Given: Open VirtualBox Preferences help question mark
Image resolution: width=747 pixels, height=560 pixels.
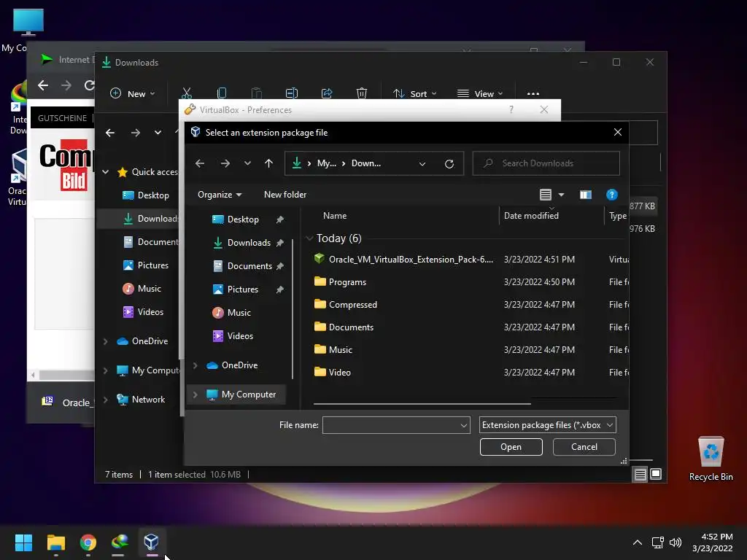Looking at the screenshot, I should point(511,109).
